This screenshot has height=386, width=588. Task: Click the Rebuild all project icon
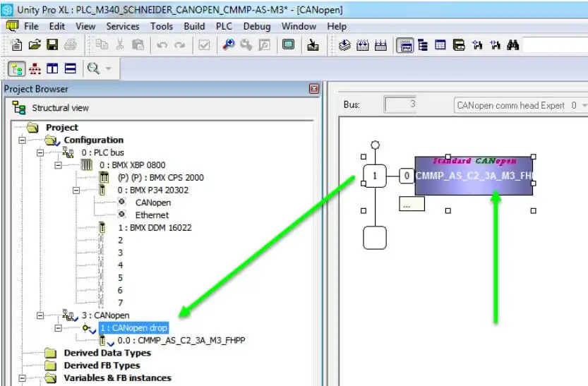coord(265,45)
